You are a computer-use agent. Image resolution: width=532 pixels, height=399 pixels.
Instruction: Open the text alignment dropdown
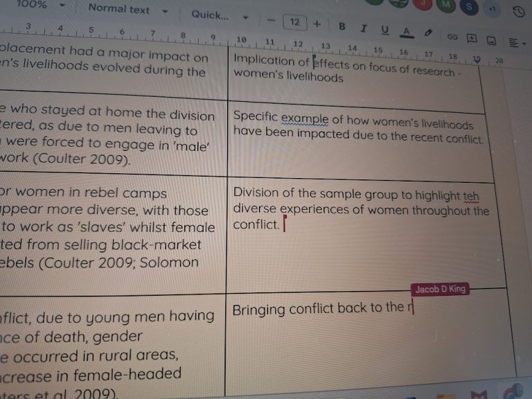[x=516, y=43]
